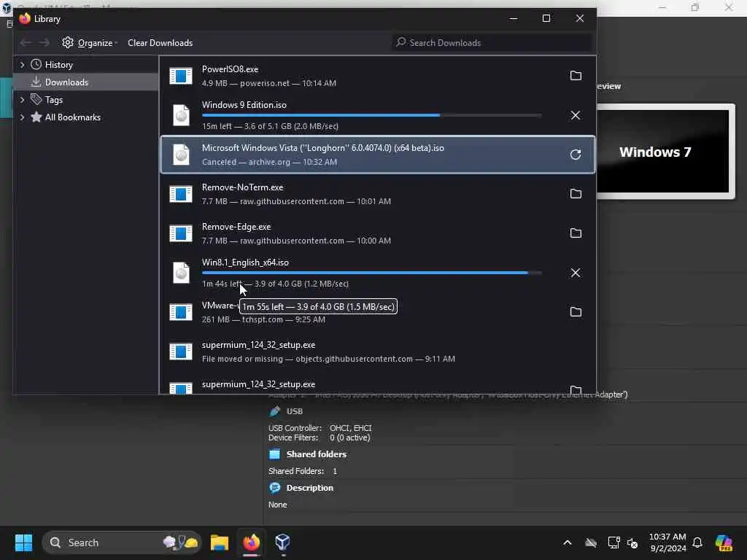Screen dimensions: 747x560
Task: Open network tray icon
Action: pos(614,542)
